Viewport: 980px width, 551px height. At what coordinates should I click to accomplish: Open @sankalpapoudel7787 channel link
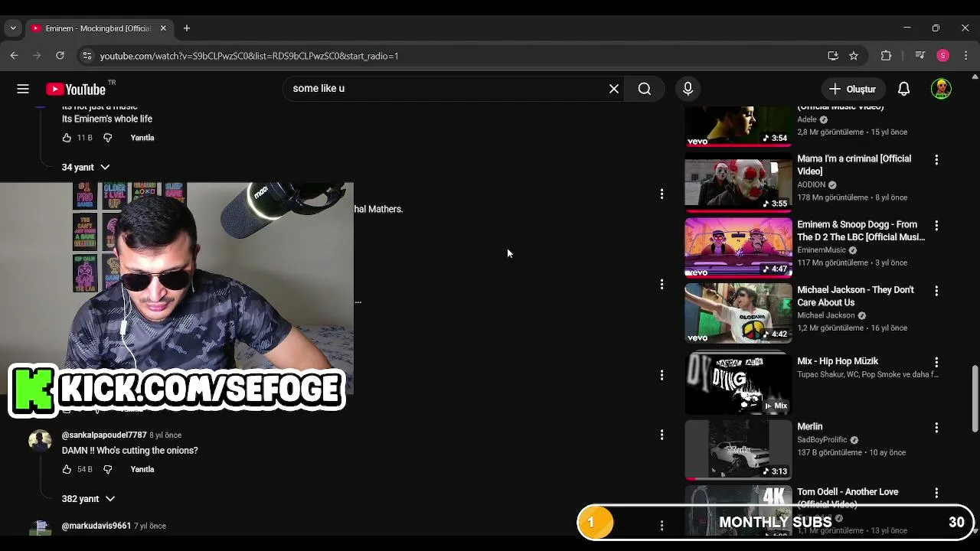[104, 435]
